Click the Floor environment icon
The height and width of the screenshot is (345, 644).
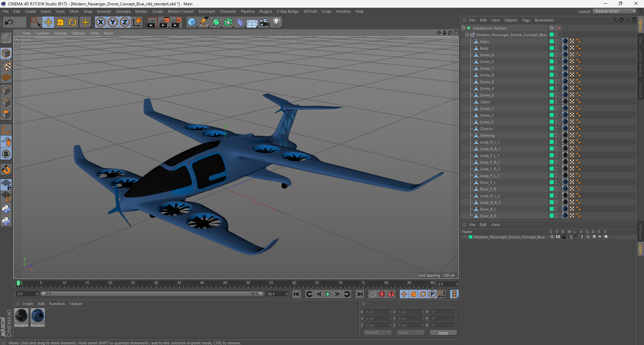(x=252, y=22)
